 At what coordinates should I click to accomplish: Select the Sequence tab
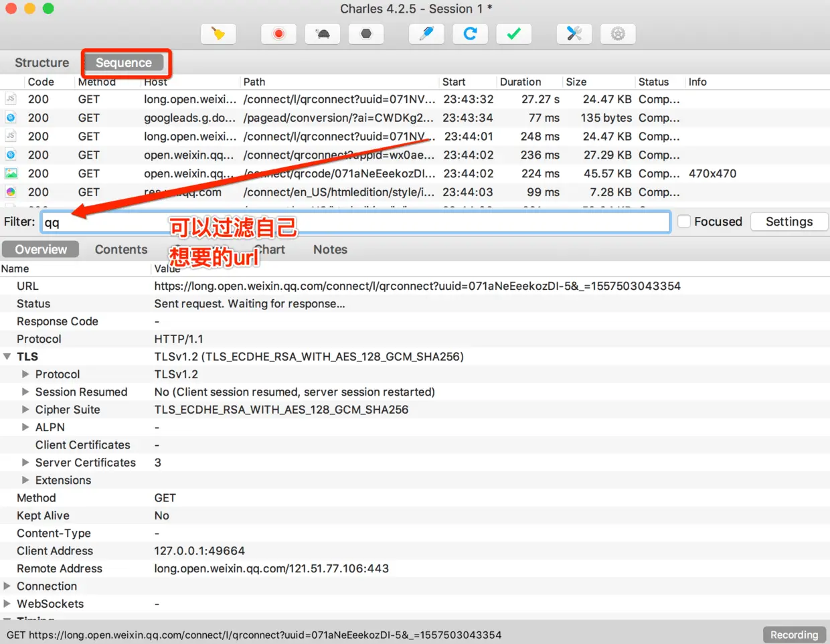[124, 62]
